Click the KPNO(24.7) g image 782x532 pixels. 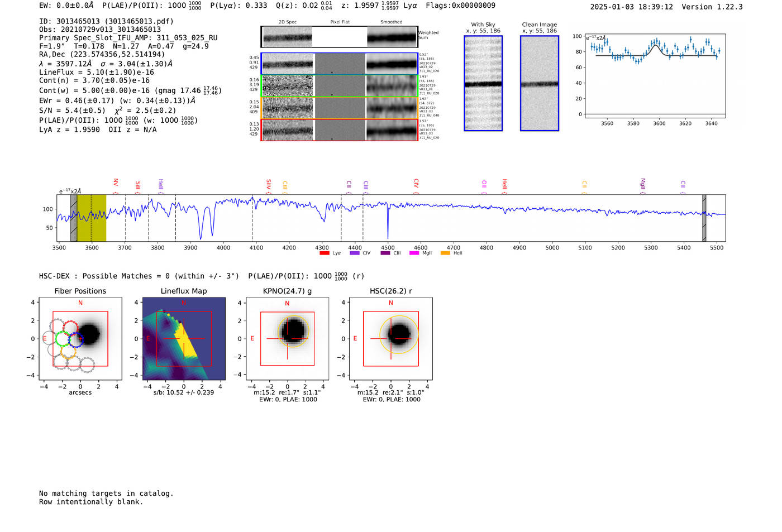[287, 339]
